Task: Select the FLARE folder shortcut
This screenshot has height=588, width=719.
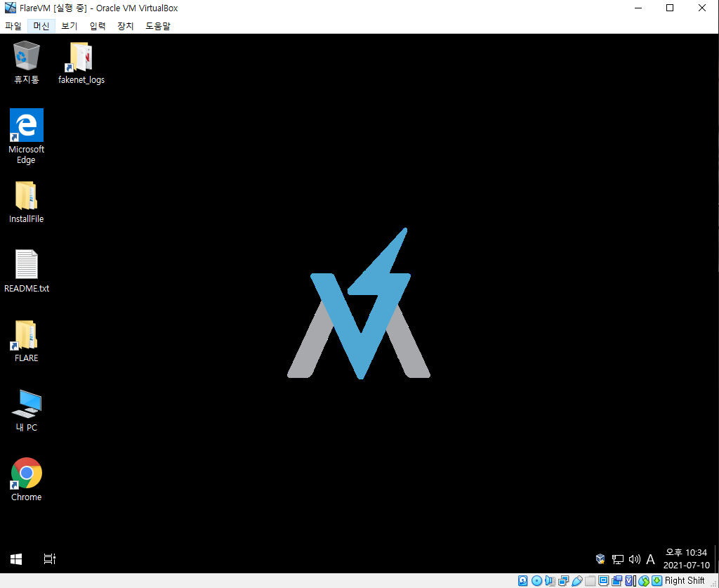Action: 26,341
